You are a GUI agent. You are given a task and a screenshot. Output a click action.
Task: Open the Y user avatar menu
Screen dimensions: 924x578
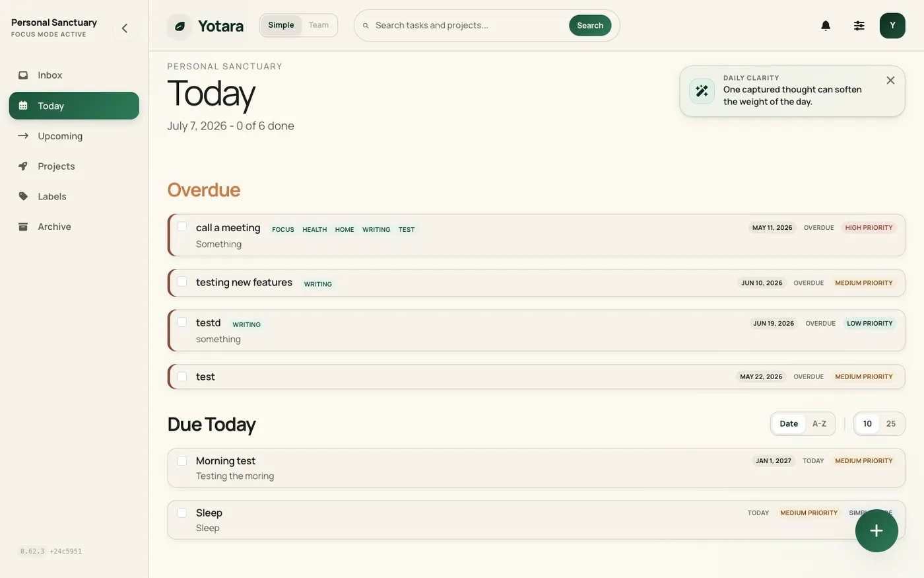click(892, 26)
